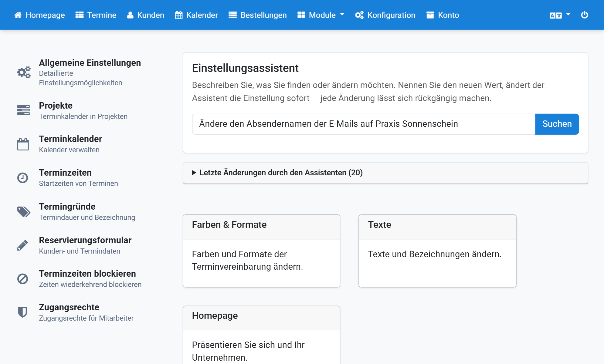Click the server stack icon for Projekte
This screenshot has width=604, height=364.
[x=23, y=110]
